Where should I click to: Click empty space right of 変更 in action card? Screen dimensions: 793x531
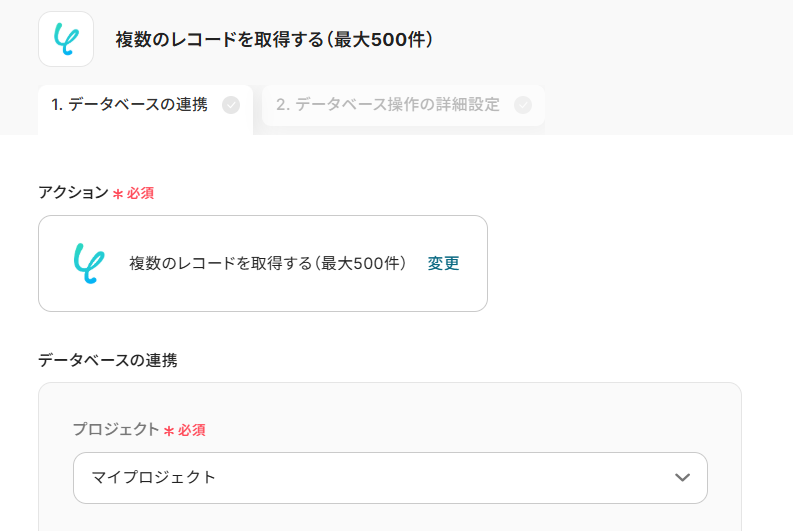pyautogui.click(x=474, y=264)
